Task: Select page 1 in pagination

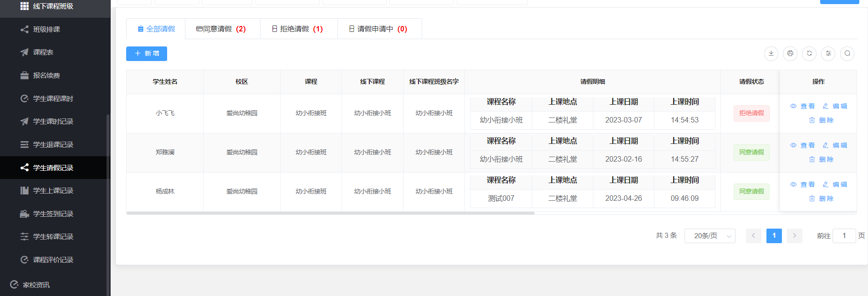Action: [x=774, y=236]
